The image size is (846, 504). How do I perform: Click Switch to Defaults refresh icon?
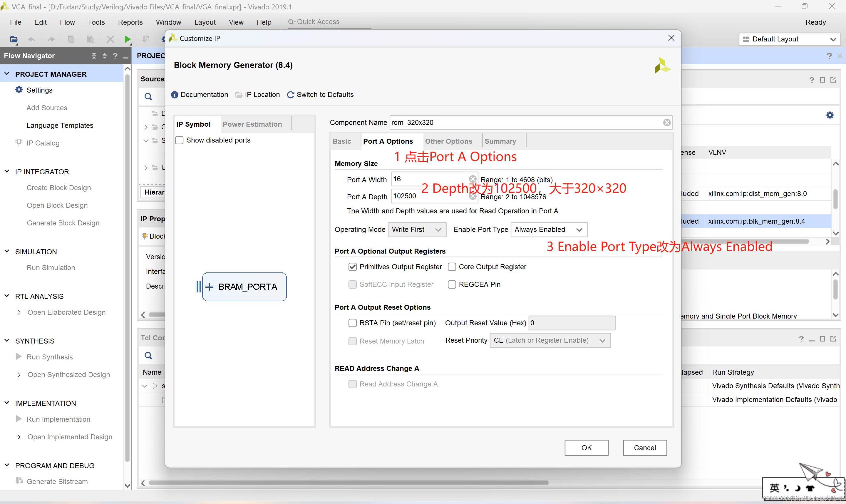291,95
